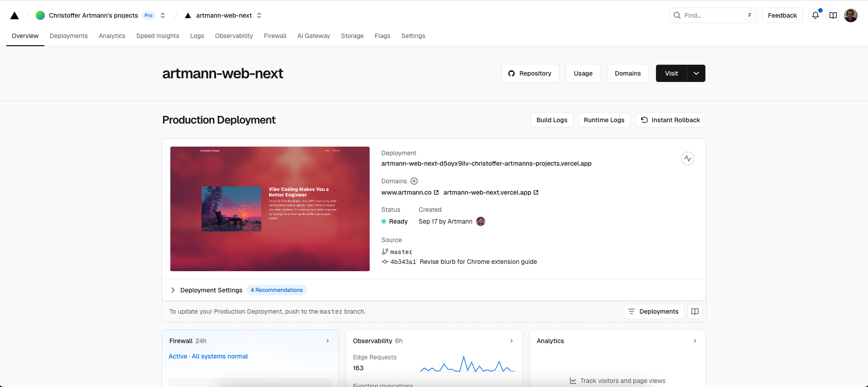Image resolution: width=868 pixels, height=387 pixels.
Task: Click the Edge Requests value 163
Action: pos(358,368)
